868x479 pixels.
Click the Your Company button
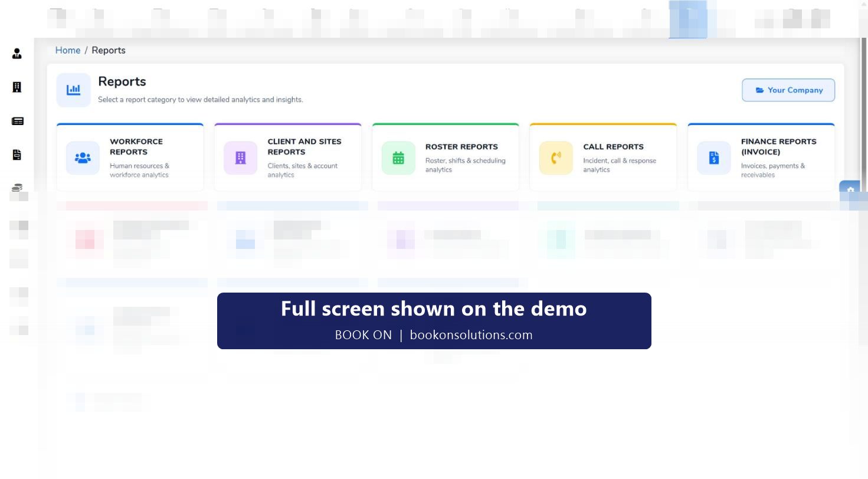788,90
